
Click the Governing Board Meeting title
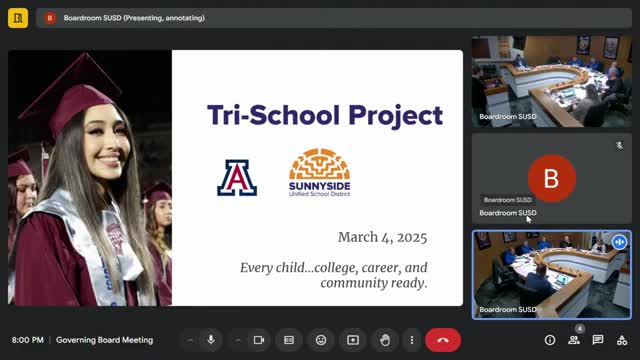point(104,340)
